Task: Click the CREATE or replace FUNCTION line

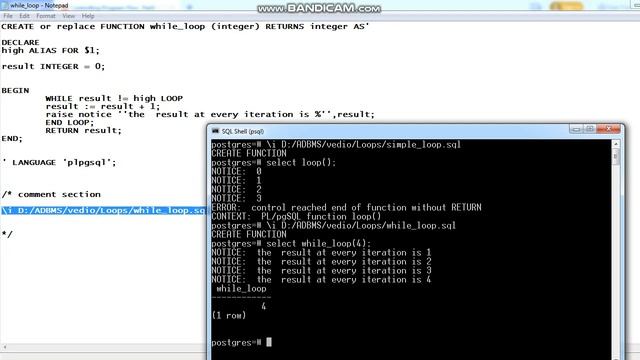Action: point(185,27)
